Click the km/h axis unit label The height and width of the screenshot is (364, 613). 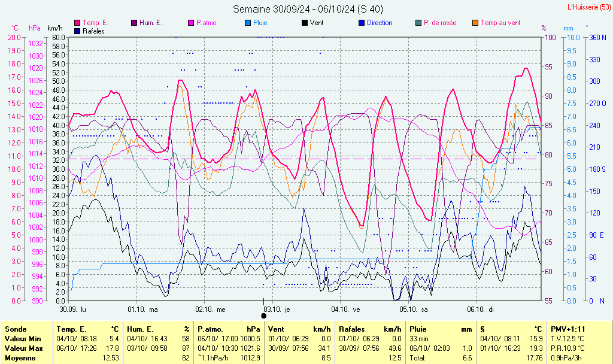54,28
